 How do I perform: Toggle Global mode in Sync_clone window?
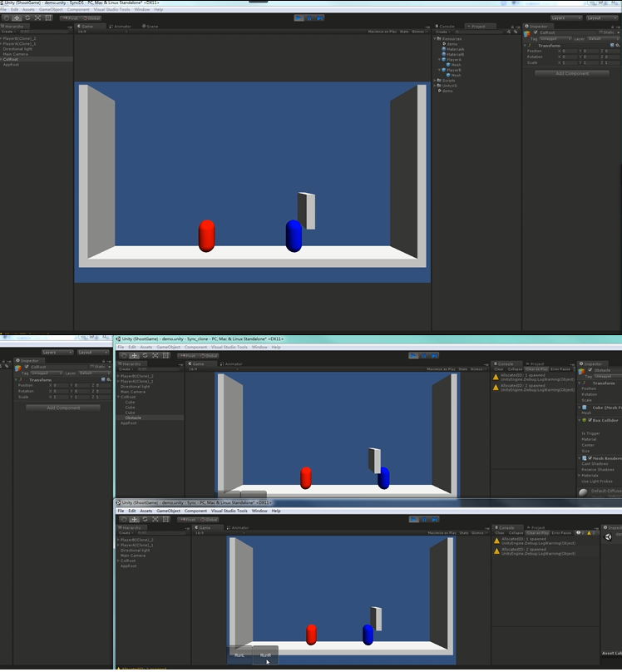click(209, 356)
